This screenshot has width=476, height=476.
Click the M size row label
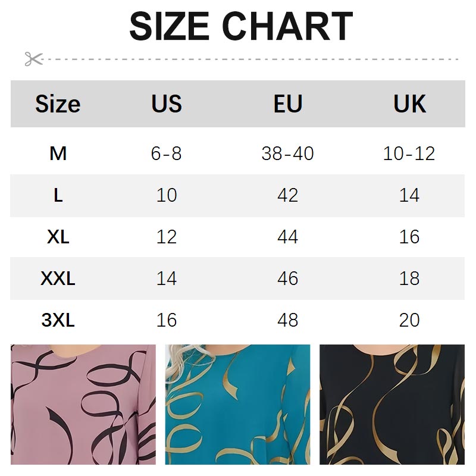tap(58, 154)
